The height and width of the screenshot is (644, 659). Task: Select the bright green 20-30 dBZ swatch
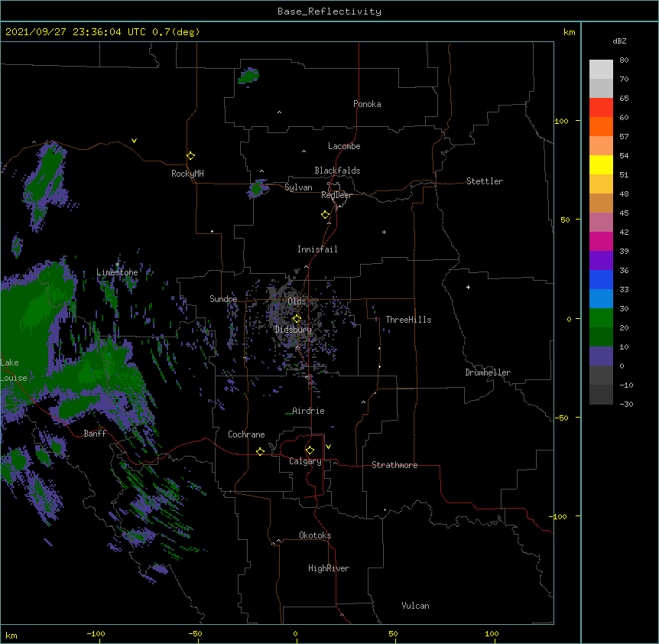pyautogui.click(x=601, y=318)
